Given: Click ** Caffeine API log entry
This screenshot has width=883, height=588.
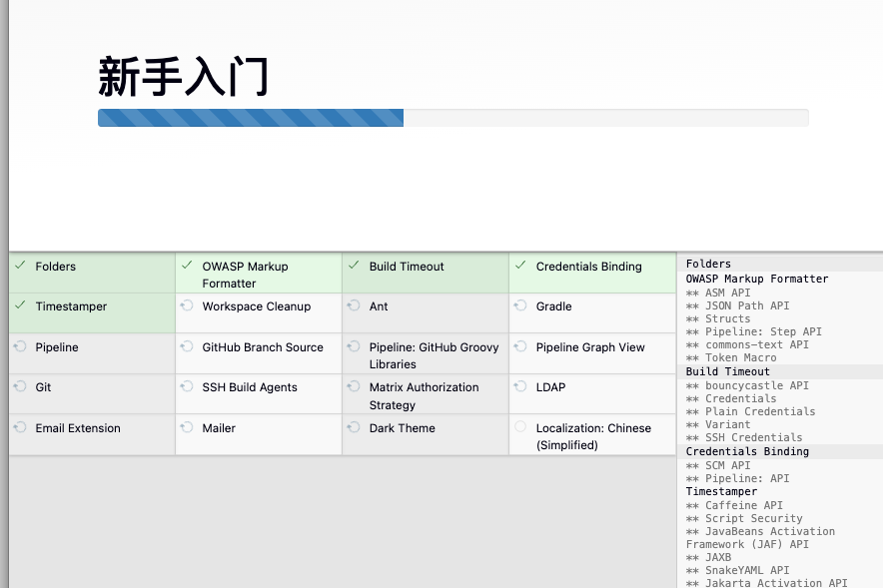Looking at the screenshot, I should pos(734,505).
